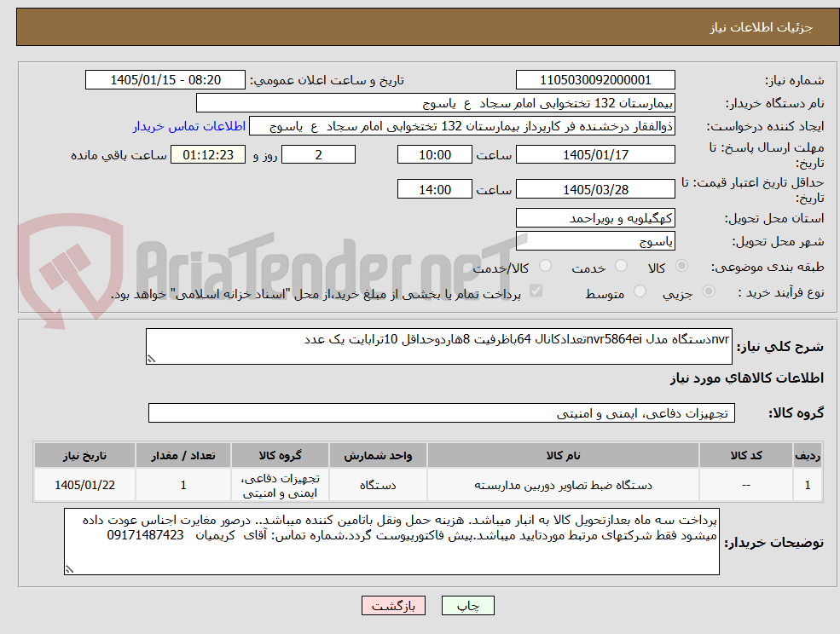
Task: Toggle the Islamic treasury payment checkbox
Action: click(x=536, y=291)
